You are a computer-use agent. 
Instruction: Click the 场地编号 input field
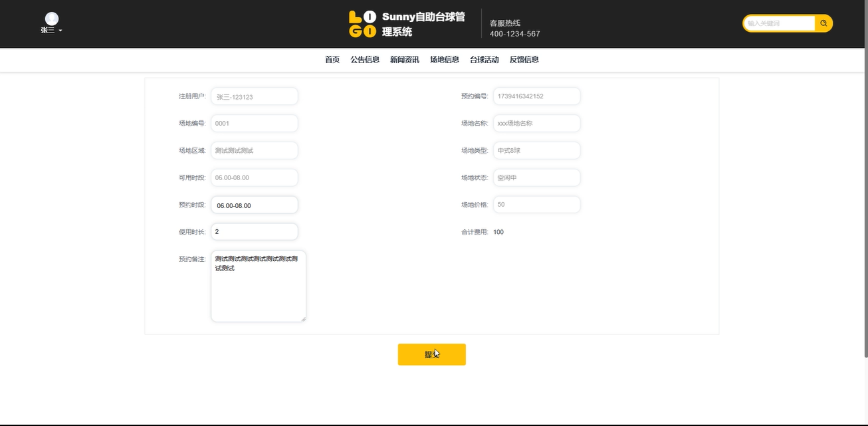click(255, 124)
